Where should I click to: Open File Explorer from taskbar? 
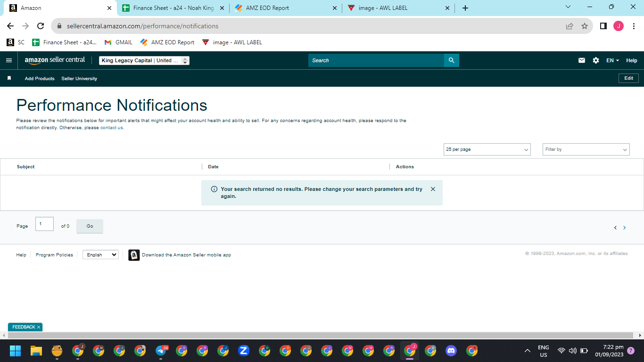point(36,351)
